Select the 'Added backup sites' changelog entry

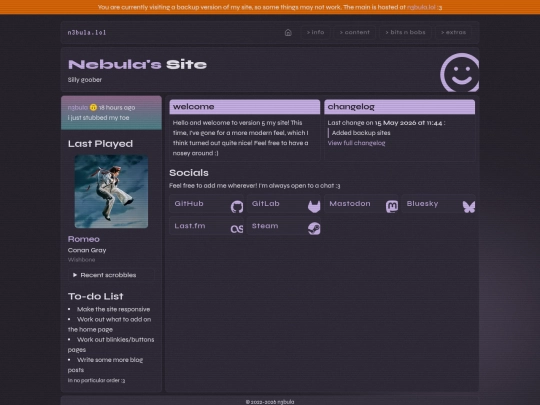(x=361, y=133)
